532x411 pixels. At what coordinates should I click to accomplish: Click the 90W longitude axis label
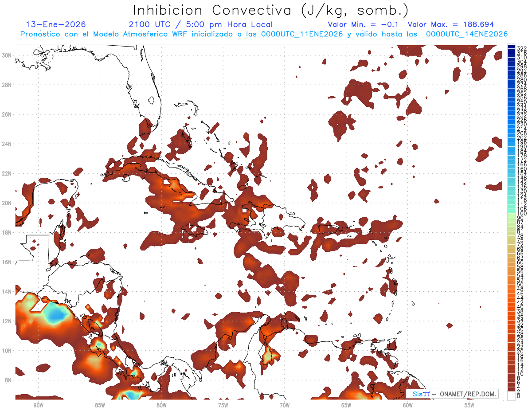click(38, 405)
